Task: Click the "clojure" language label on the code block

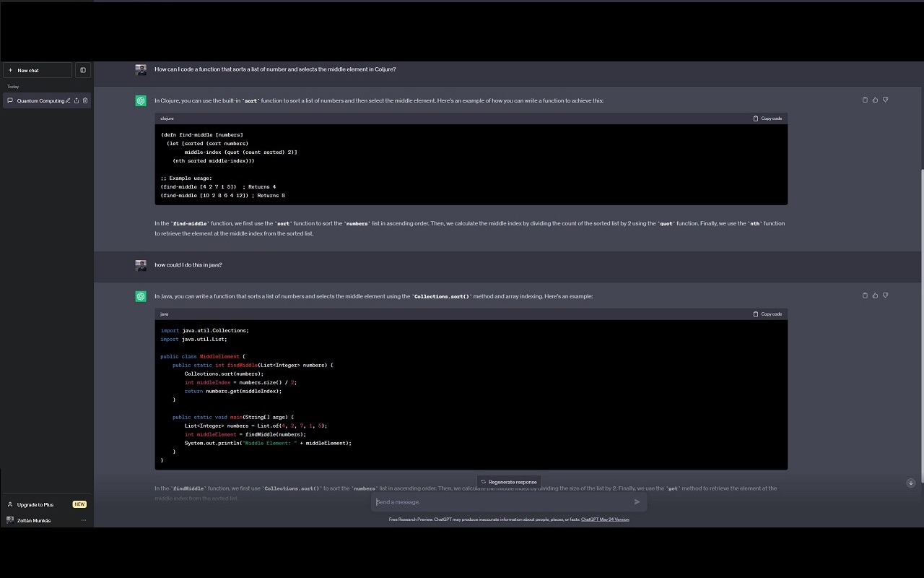Action: 167,118
